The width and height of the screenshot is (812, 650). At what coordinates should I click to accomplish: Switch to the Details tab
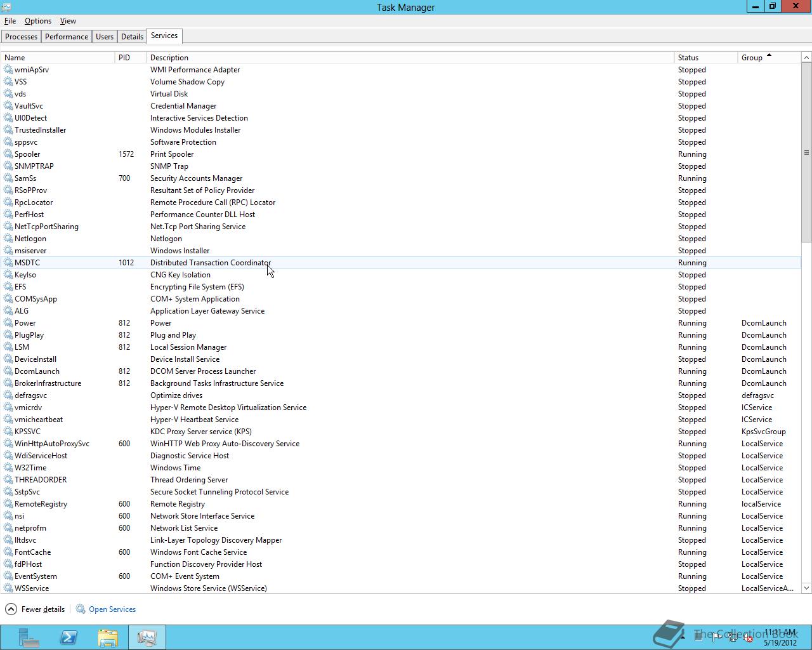pos(132,37)
